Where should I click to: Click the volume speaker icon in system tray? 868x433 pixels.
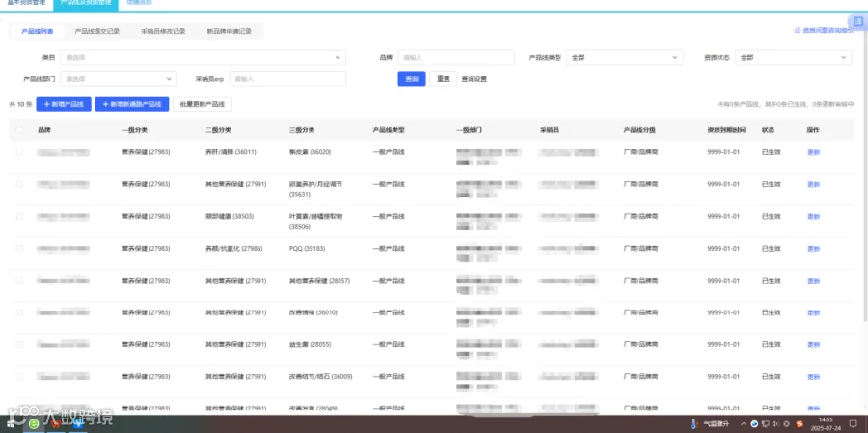[x=775, y=424]
